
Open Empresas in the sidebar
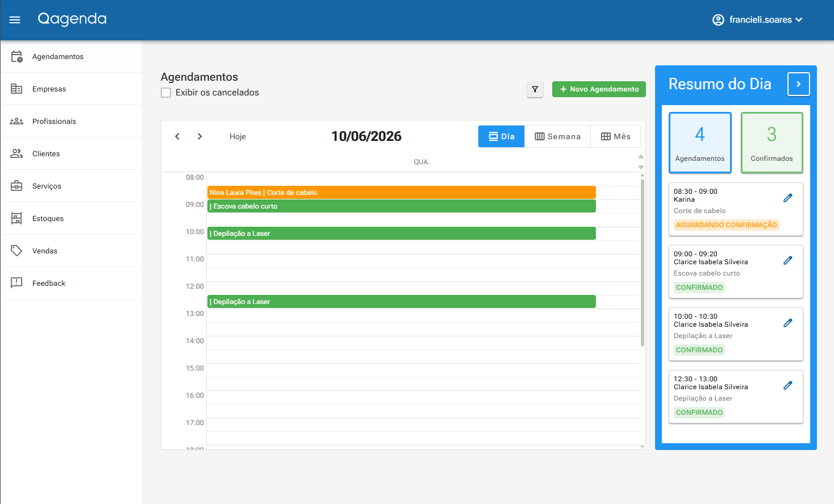point(71,89)
